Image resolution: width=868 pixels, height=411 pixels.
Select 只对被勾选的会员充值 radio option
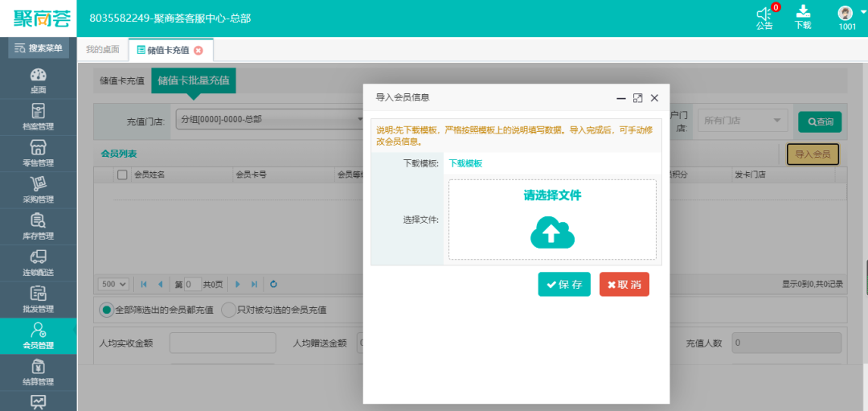pyautogui.click(x=228, y=310)
